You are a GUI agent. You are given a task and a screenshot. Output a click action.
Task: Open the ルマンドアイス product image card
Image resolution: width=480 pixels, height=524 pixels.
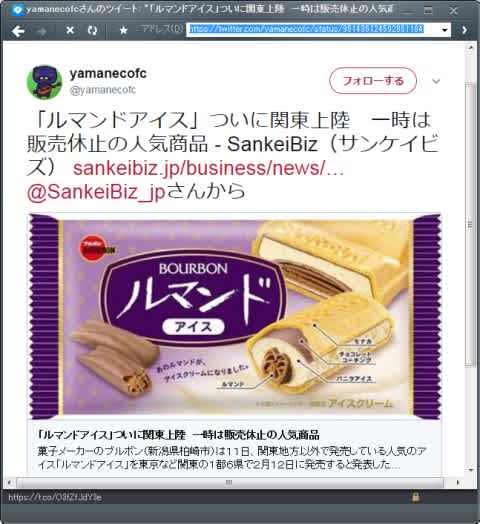234,316
